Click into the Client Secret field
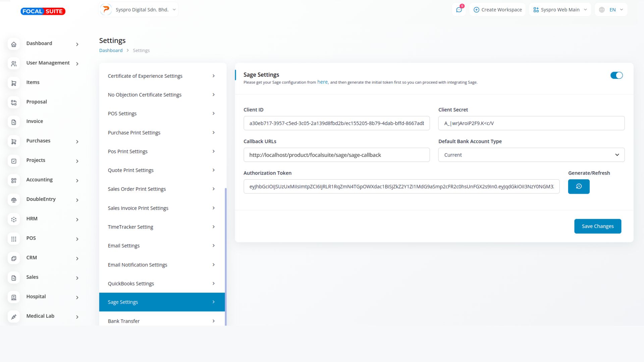This screenshot has height=362, width=644. coord(531,123)
